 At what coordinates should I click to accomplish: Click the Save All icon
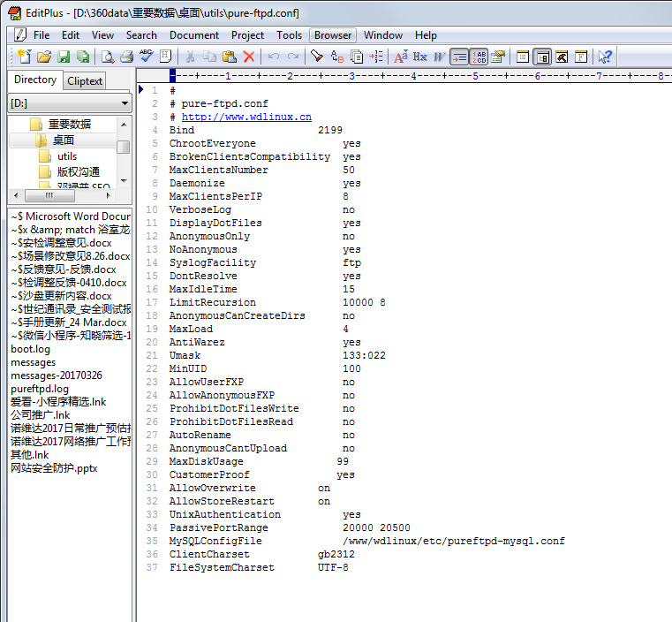[83, 57]
